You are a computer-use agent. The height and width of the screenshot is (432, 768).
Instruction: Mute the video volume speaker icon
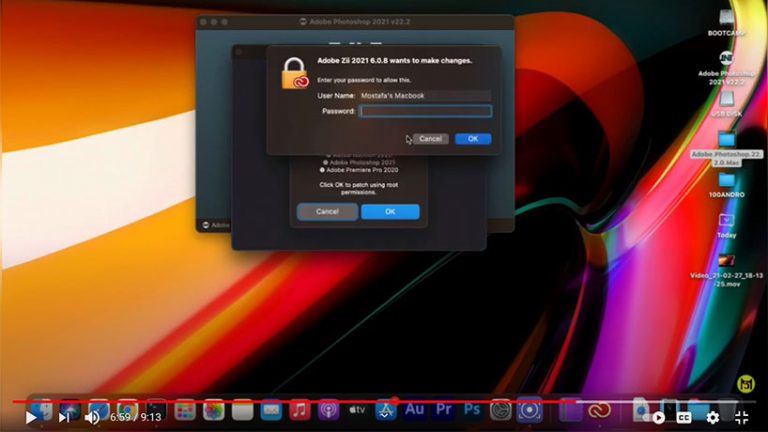[92, 417]
